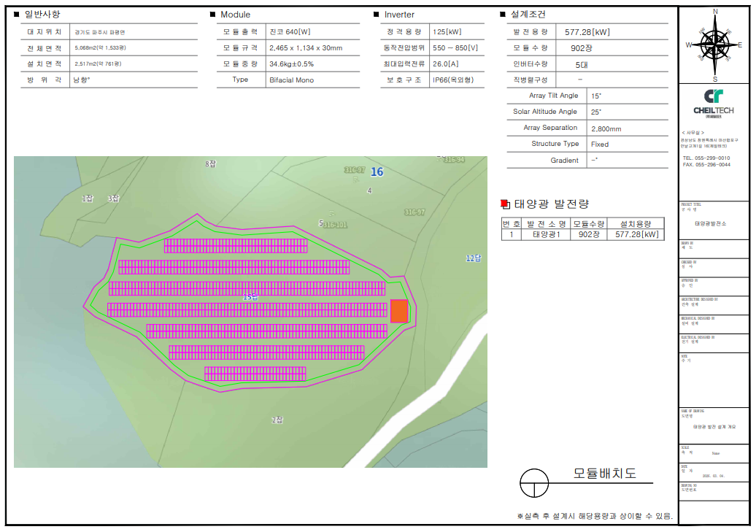
Task: Click the 577.28[kW] value next to 발전용량
Action: [x=587, y=32]
